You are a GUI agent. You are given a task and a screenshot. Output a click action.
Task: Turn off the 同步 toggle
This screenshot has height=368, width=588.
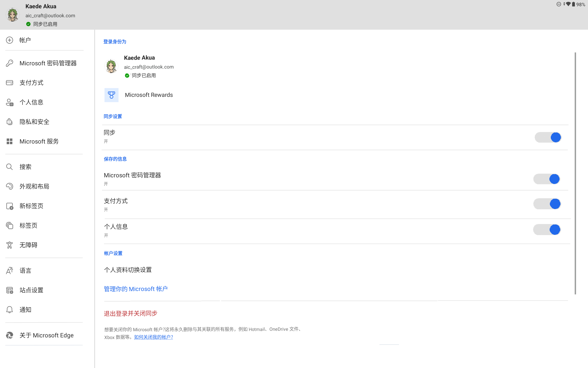coord(548,138)
